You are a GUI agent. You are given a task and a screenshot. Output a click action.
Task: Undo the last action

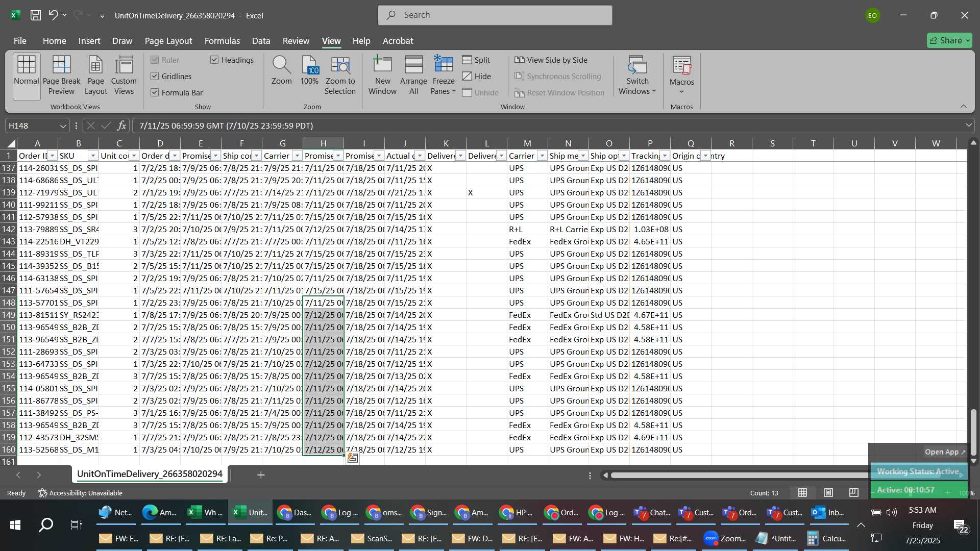pyautogui.click(x=53, y=15)
